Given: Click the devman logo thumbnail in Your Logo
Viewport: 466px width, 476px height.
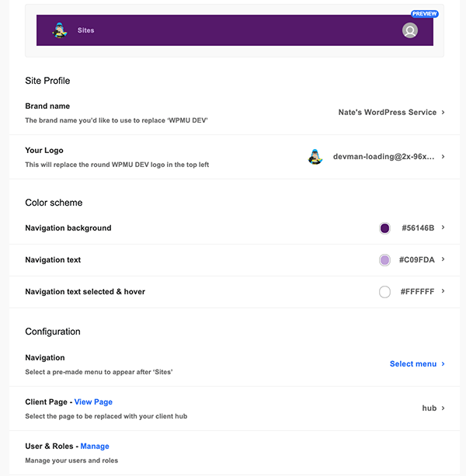Looking at the screenshot, I should [315, 157].
